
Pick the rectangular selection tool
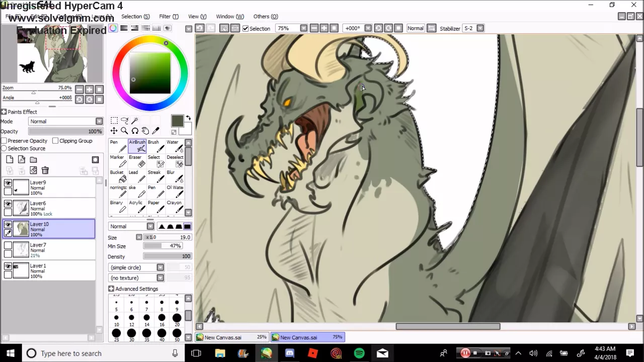click(114, 120)
